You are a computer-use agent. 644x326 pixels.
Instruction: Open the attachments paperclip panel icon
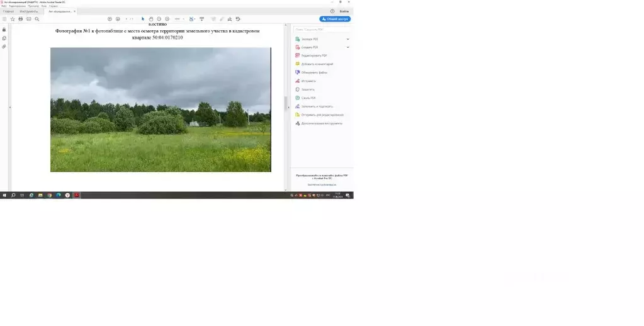pos(4,47)
